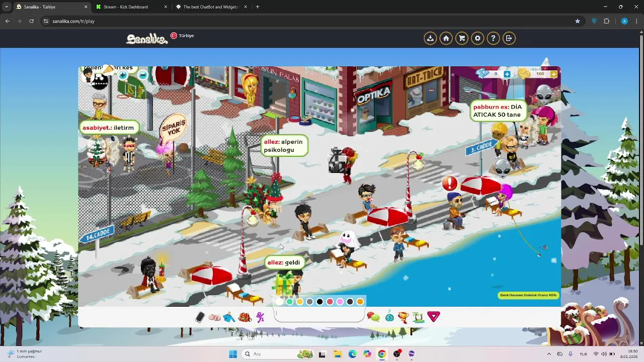Bookmark this page with star icon
Image resolution: width=644 pixels, height=362 pixels.
coord(578,21)
